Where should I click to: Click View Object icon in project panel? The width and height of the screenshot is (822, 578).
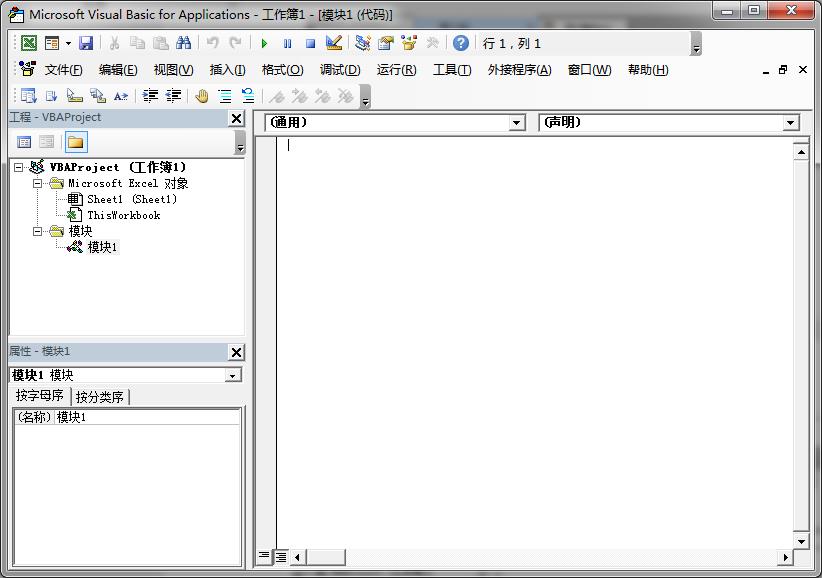point(47,142)
